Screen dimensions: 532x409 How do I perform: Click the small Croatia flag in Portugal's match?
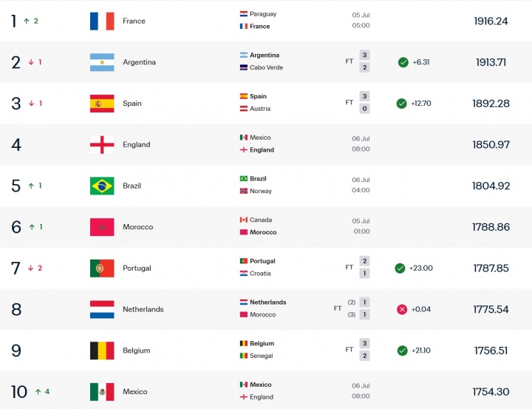point(244,274)
